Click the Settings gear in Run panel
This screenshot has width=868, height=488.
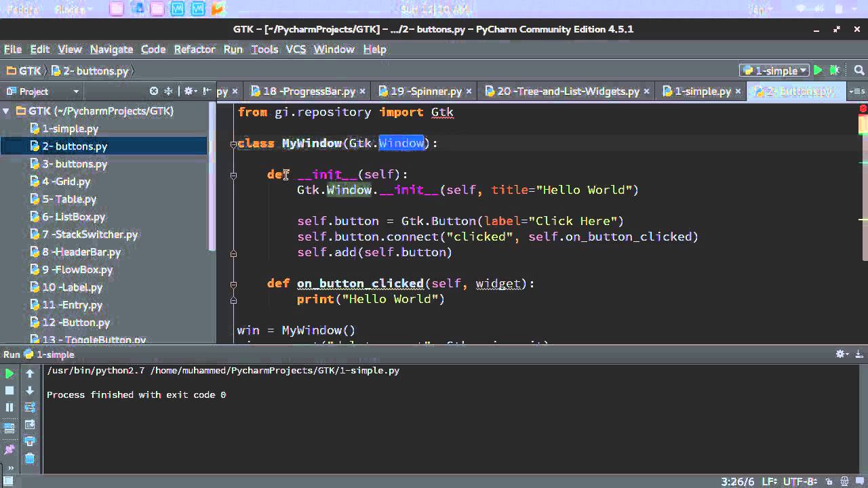(x=838, y=353)
